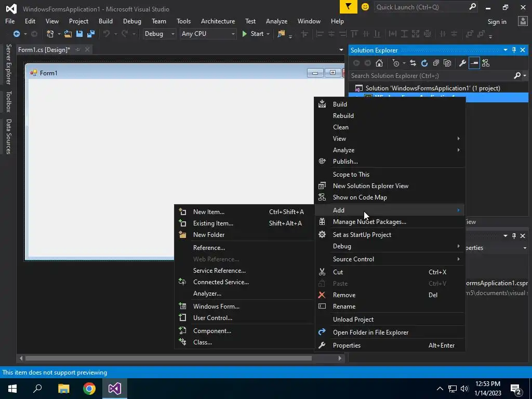This screenshot has height=399, width=532.
Task: Click the Sync with Active Document icon
Action: point(413,63)
